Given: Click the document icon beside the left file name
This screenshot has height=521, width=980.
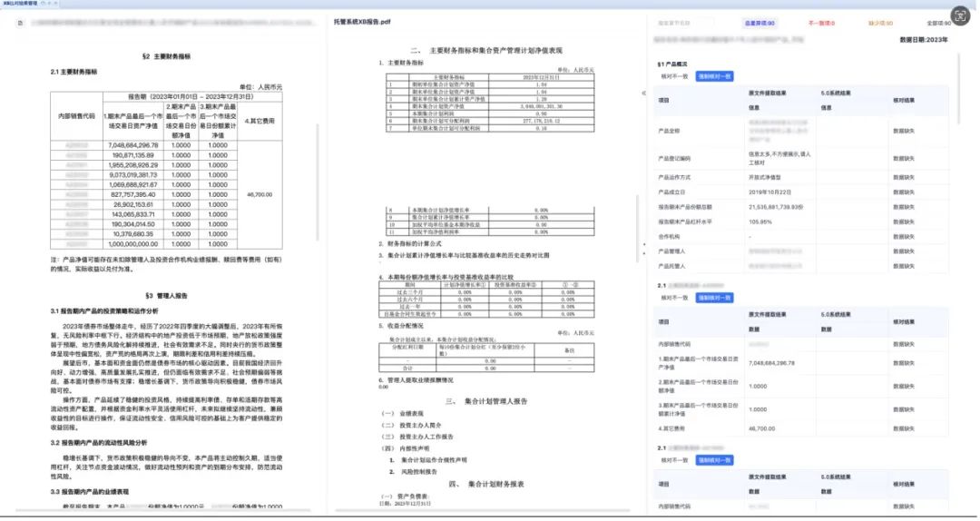Looking at the screenshot, I should coord(20,23).
